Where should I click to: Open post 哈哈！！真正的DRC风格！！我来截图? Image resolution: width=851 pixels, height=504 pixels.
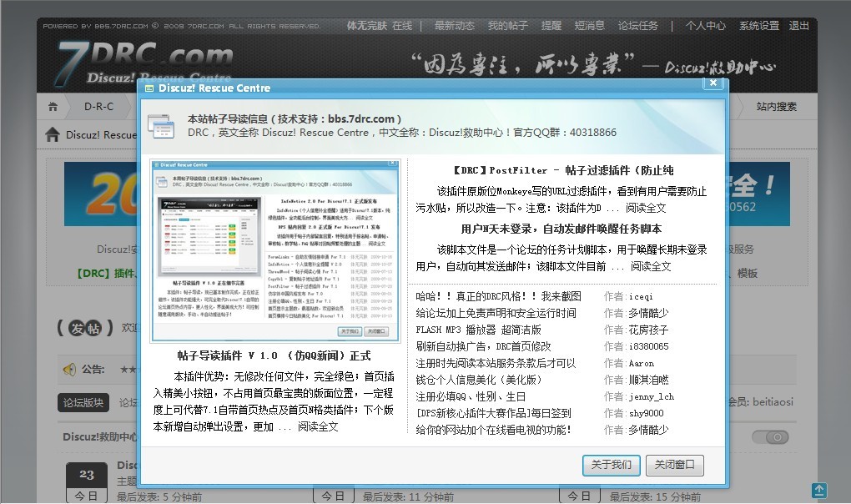point(498,296)
